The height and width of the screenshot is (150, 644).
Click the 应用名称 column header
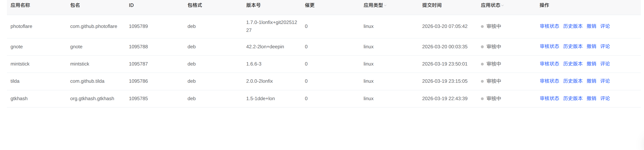tap(20, 5)
